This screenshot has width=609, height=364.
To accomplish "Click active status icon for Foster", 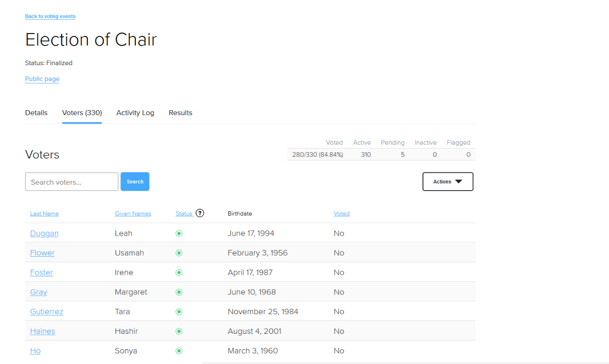I will tap(179, 273).
